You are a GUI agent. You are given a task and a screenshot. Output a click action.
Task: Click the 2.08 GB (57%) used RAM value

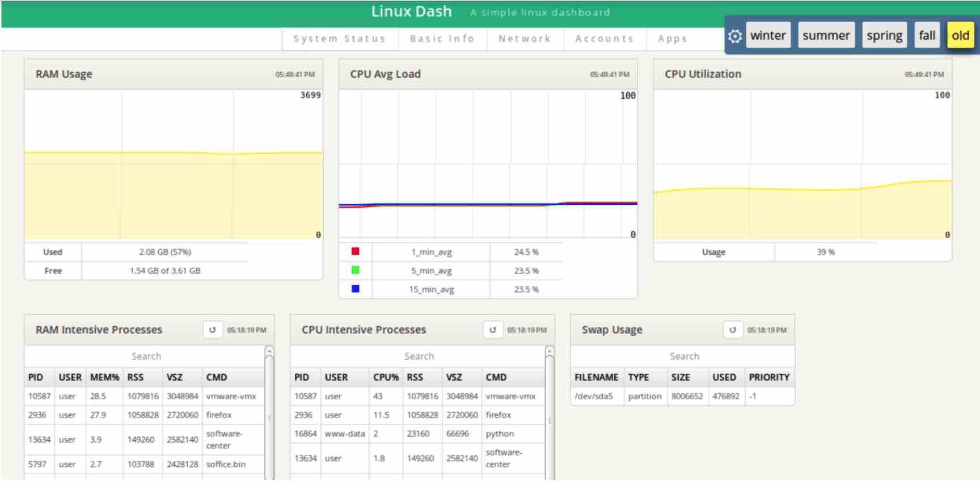(x=165, y=252)
